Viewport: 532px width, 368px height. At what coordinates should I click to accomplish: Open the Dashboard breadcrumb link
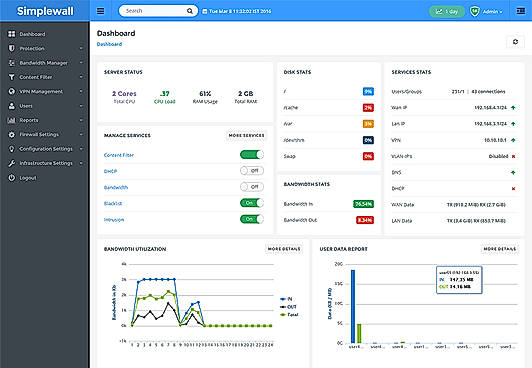coord(109,44)
